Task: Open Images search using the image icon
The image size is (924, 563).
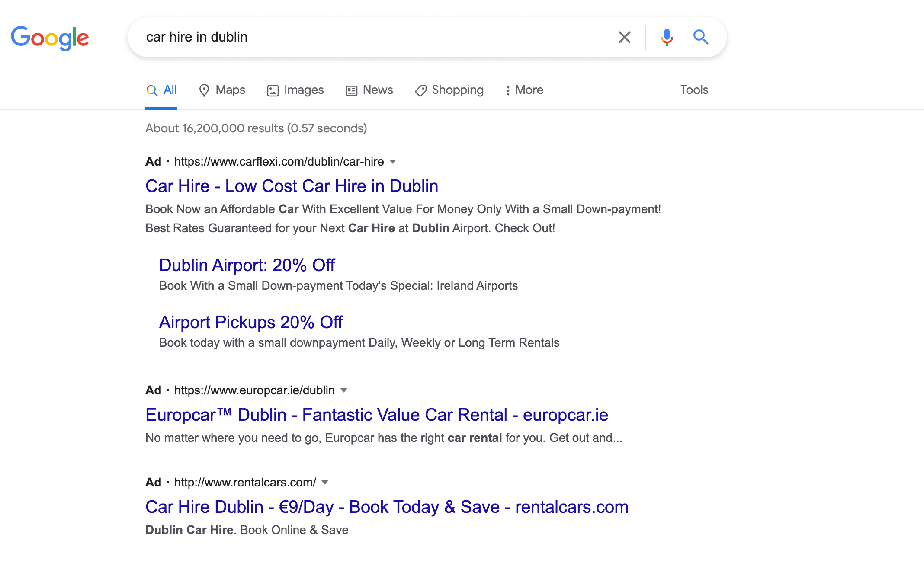Action: point(273,90)
